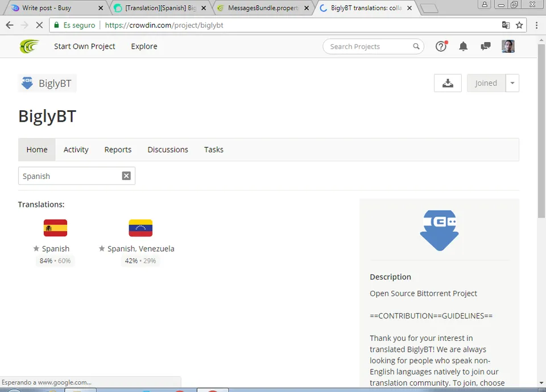
Task: Select the Venezuela flag icon
Action: [x=140, y=228]
